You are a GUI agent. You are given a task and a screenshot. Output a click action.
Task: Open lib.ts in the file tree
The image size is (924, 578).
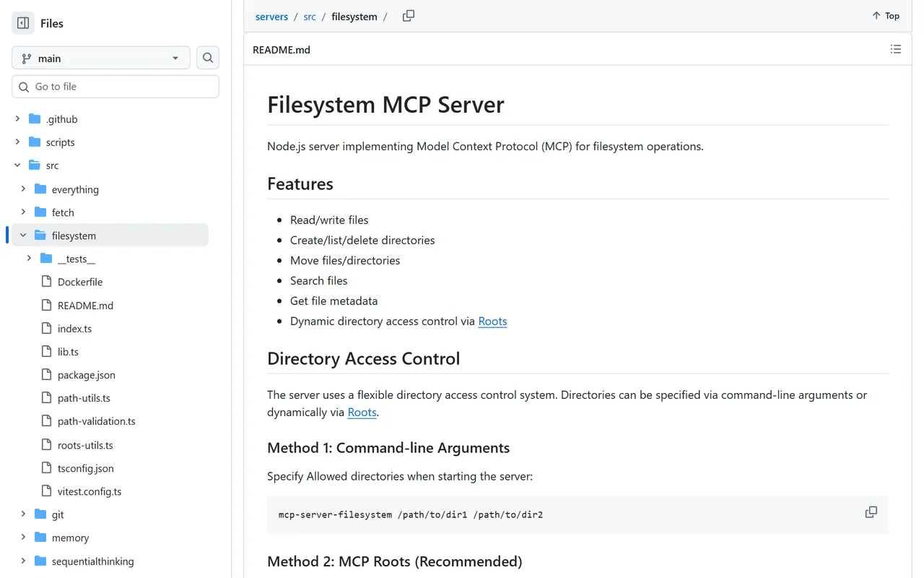[x=68, y=352]
